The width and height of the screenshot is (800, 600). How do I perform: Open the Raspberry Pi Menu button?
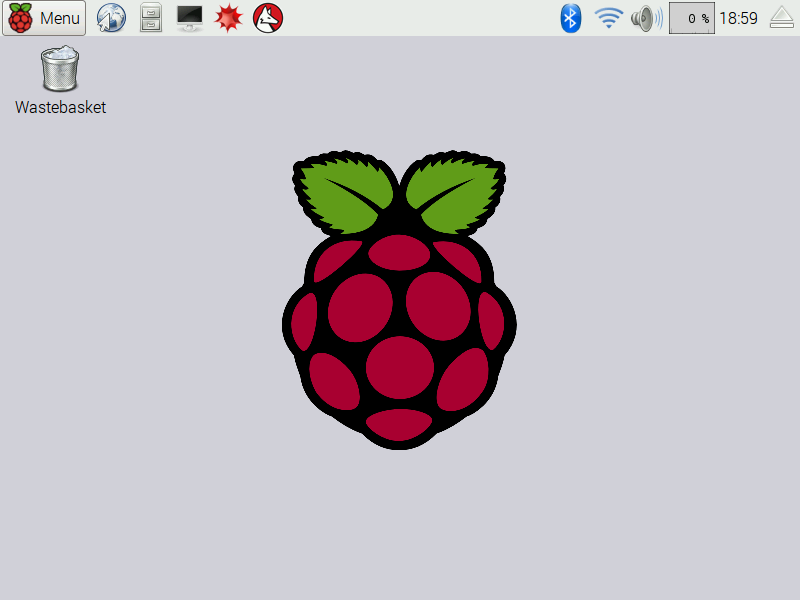[44, 18]
